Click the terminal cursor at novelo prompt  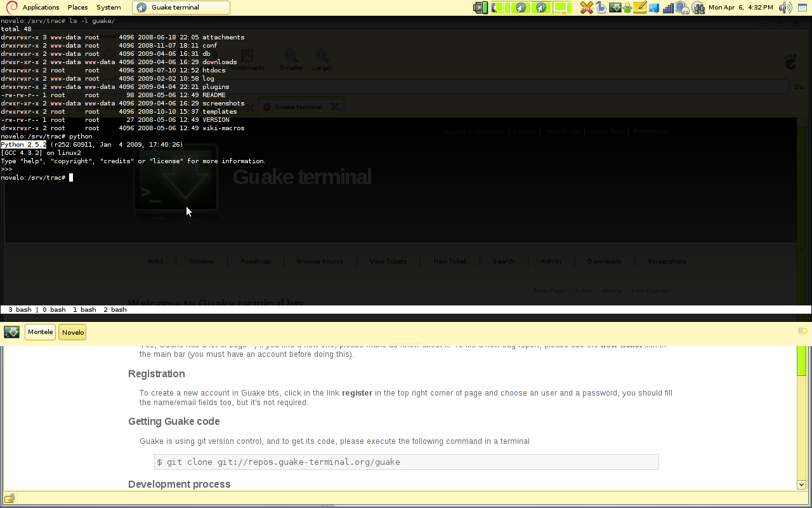(x=71, y=178)
